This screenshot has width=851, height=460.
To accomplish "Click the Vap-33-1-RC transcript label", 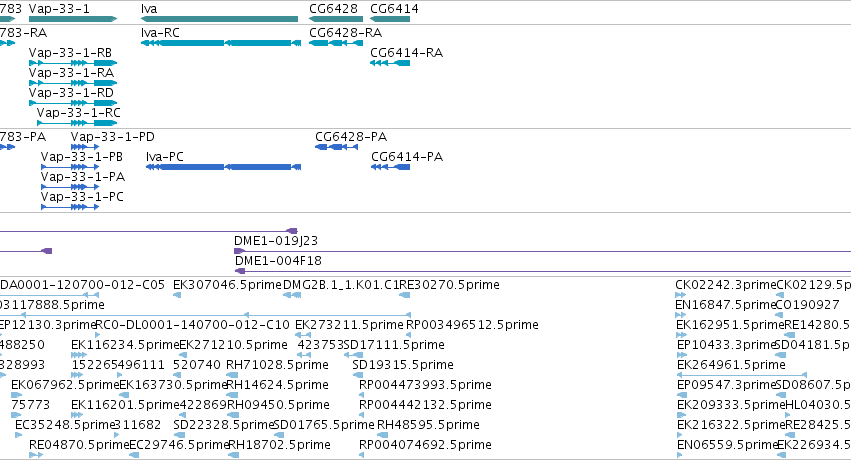I will coord(79,113).
